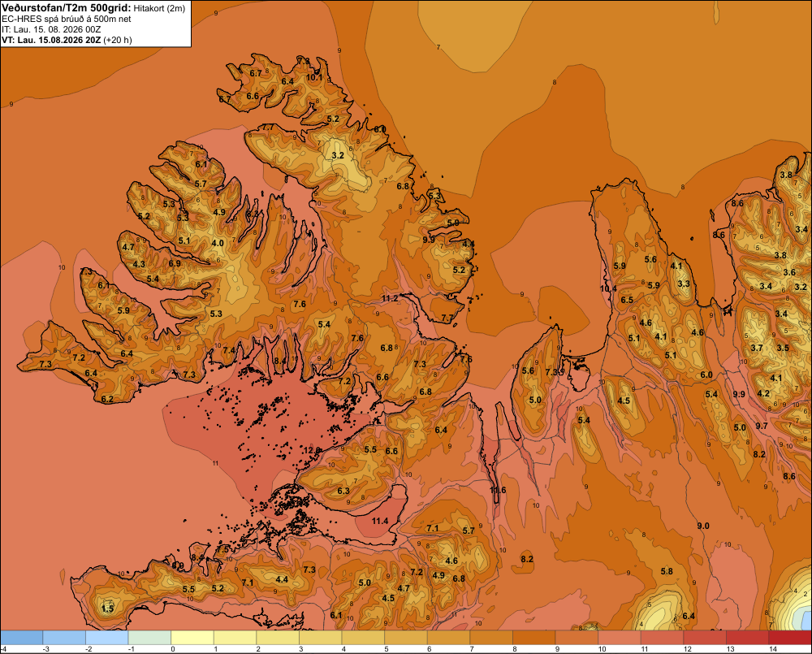Pick the 8 to 9 orange legend swatch

point(534,637)
